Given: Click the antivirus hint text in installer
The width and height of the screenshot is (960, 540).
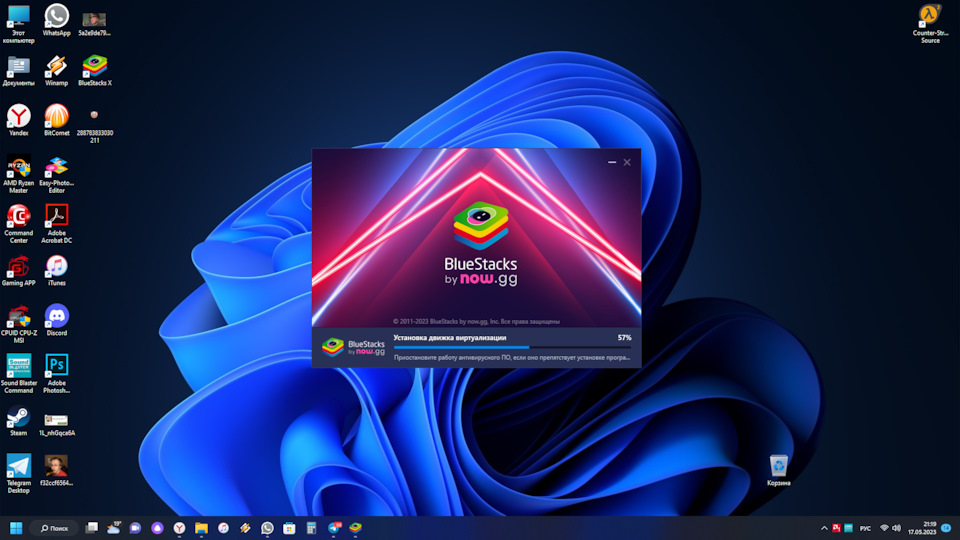Looking at the screenshot, I should [511, 358].
